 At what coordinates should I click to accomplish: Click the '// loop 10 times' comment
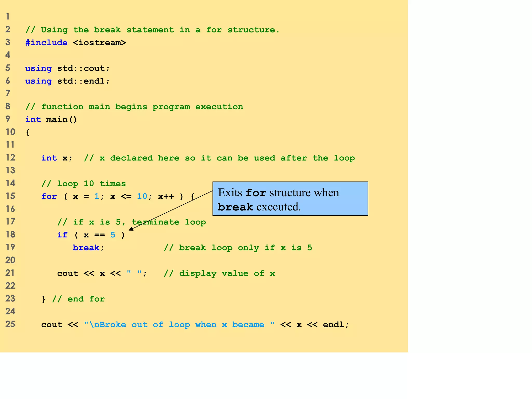pyautogui.click(x=84, y=184)
